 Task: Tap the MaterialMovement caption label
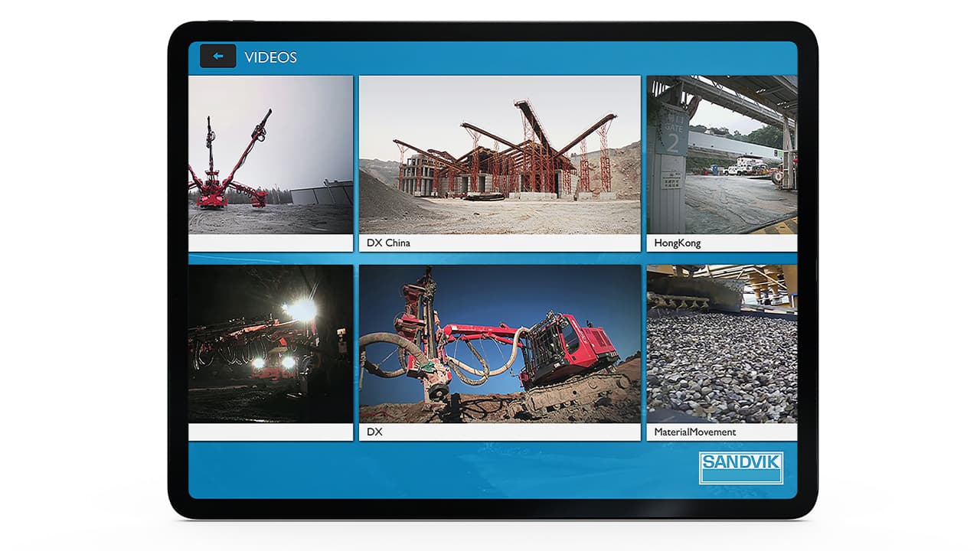(695, 432)
